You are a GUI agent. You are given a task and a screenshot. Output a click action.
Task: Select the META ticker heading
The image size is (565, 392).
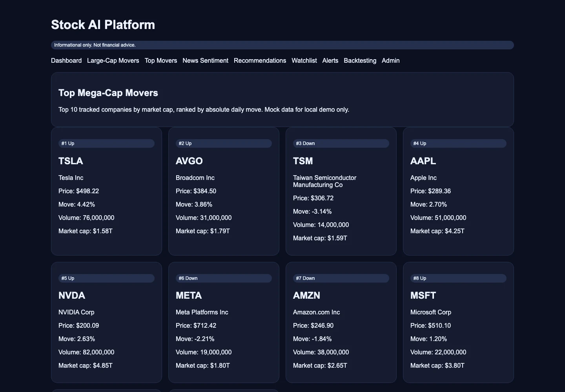click(189, 296)
